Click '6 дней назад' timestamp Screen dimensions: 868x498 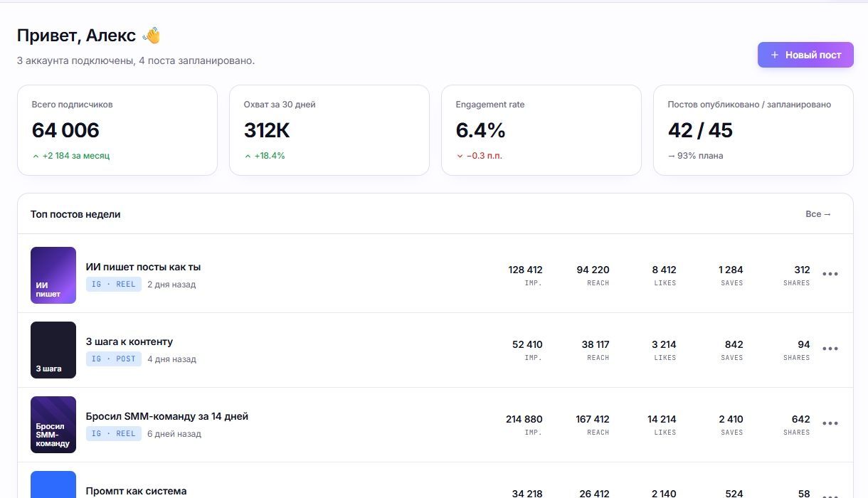(174, 434)
